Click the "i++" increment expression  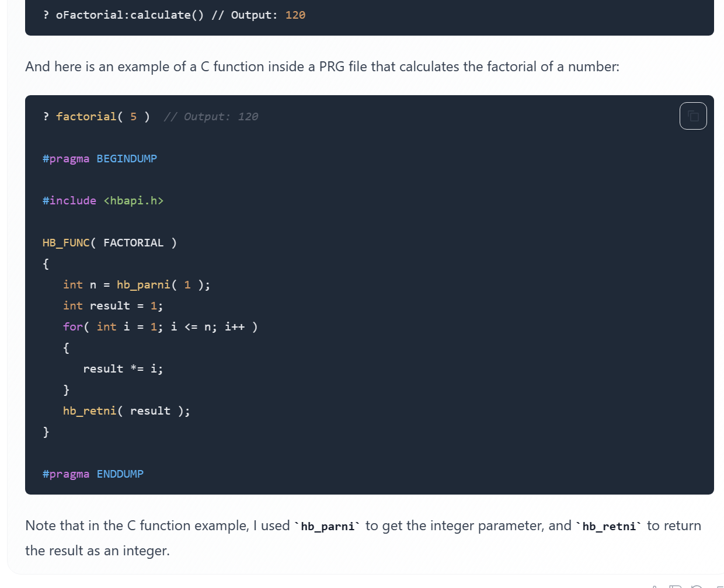235,327
